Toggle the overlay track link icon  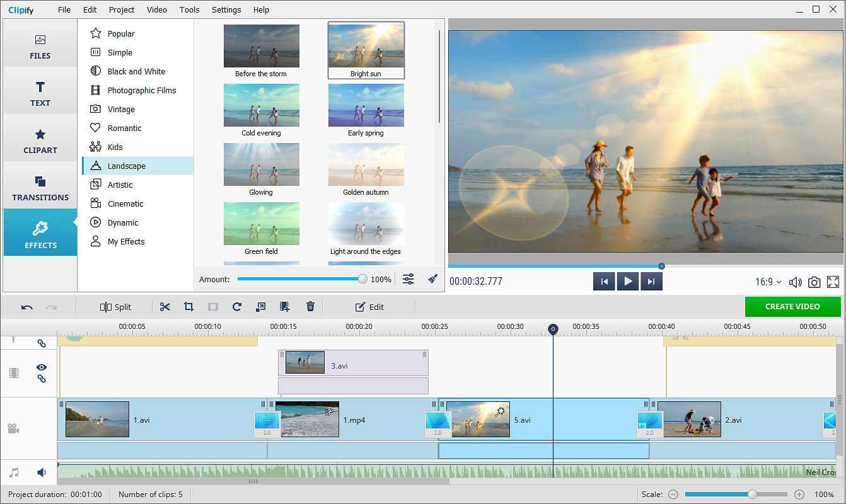point(42,379)
